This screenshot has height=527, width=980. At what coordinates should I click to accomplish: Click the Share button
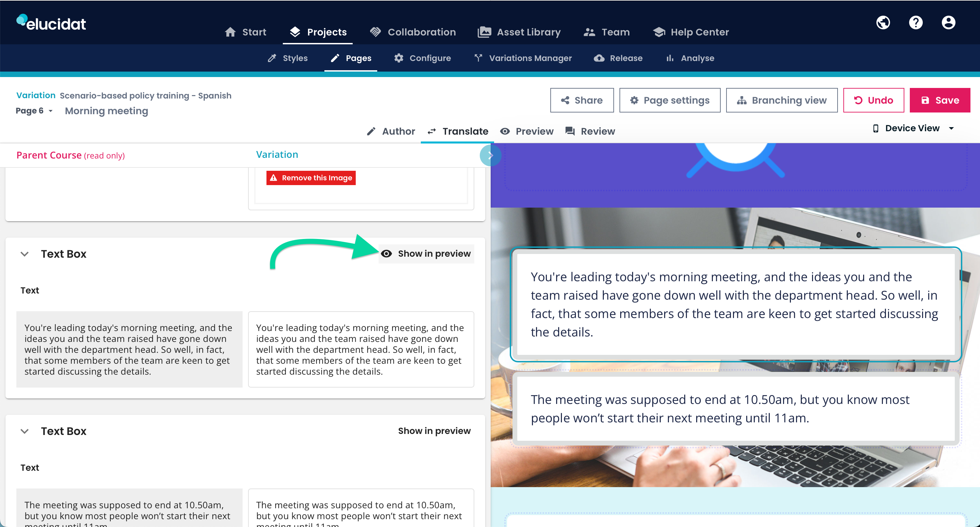click(582, 100)
